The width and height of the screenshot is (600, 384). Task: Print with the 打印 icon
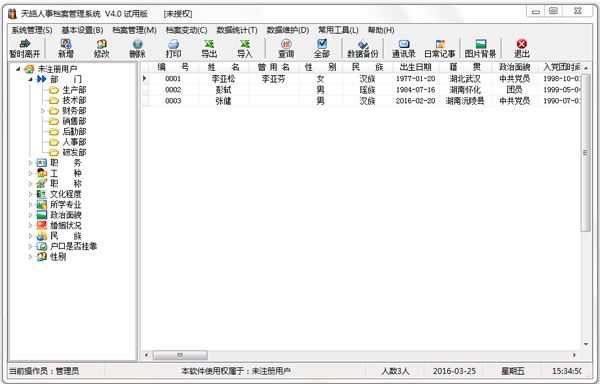point(173,49)
